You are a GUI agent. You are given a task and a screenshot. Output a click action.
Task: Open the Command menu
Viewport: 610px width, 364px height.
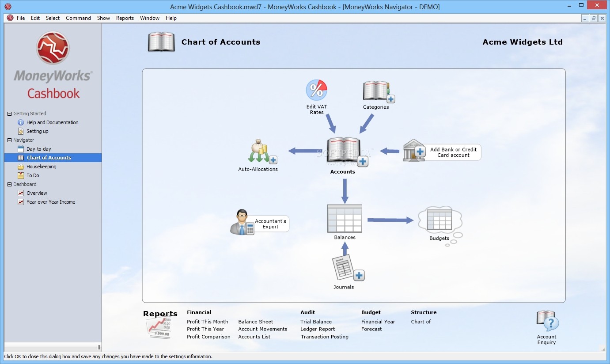pyautogui.click(x=78, y=18)
